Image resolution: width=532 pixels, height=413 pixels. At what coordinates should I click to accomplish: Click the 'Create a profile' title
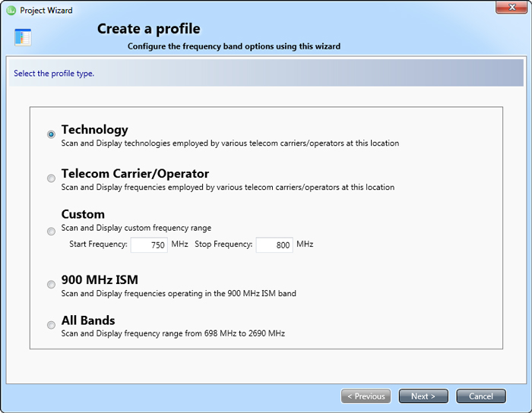(149, 30)
